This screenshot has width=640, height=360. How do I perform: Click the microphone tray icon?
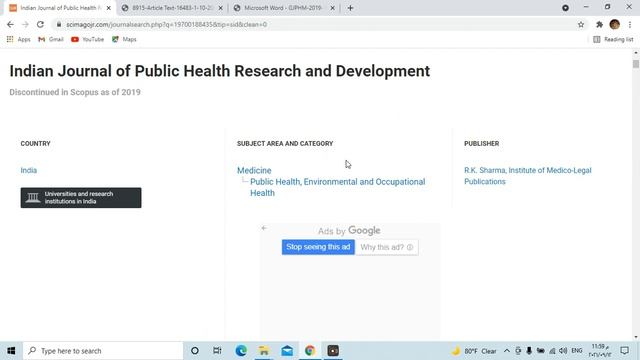pyautogui.click(x=529, y=351)
